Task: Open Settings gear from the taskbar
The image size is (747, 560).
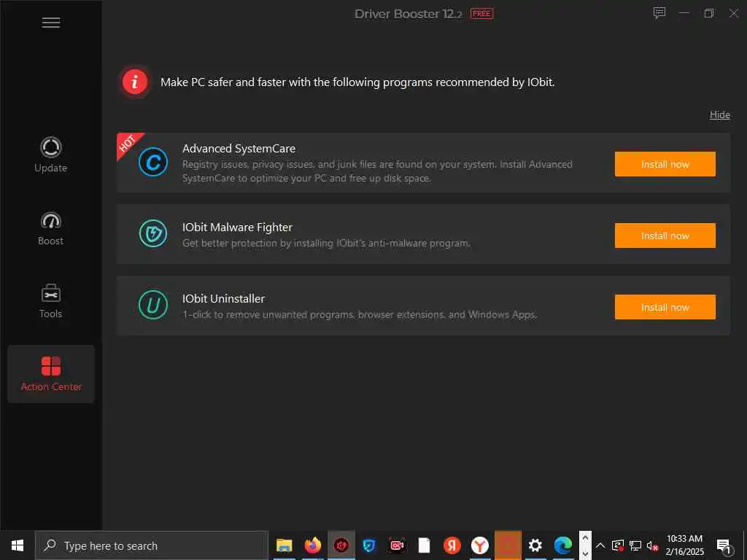Action: coord(535,545)
